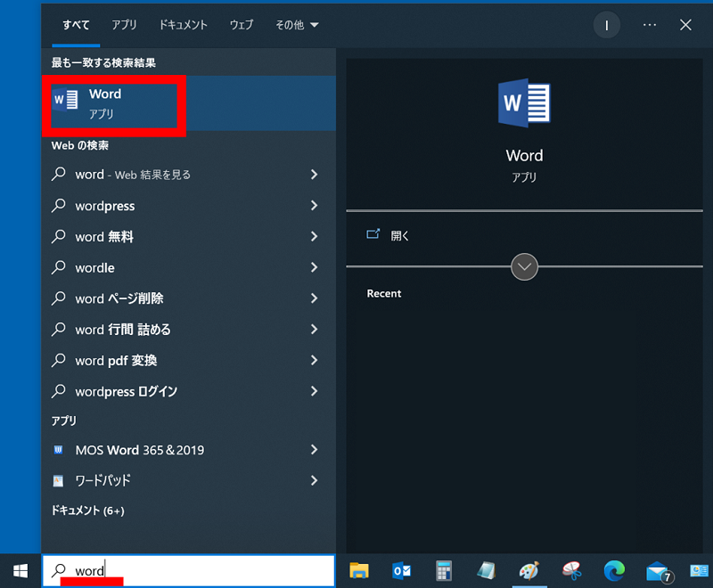Click the 'Word' title in preview pane

[x=524, y=155]
